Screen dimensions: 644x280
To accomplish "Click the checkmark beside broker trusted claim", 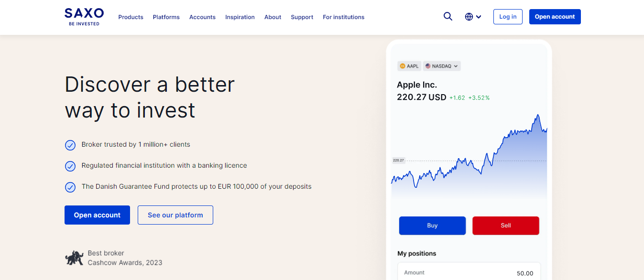I will 70,145.
